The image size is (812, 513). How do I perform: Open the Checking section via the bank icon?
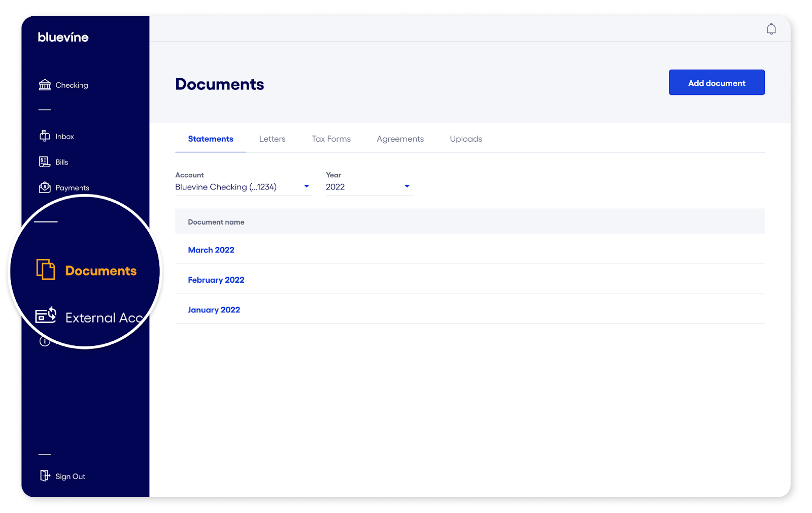[45, 84]
